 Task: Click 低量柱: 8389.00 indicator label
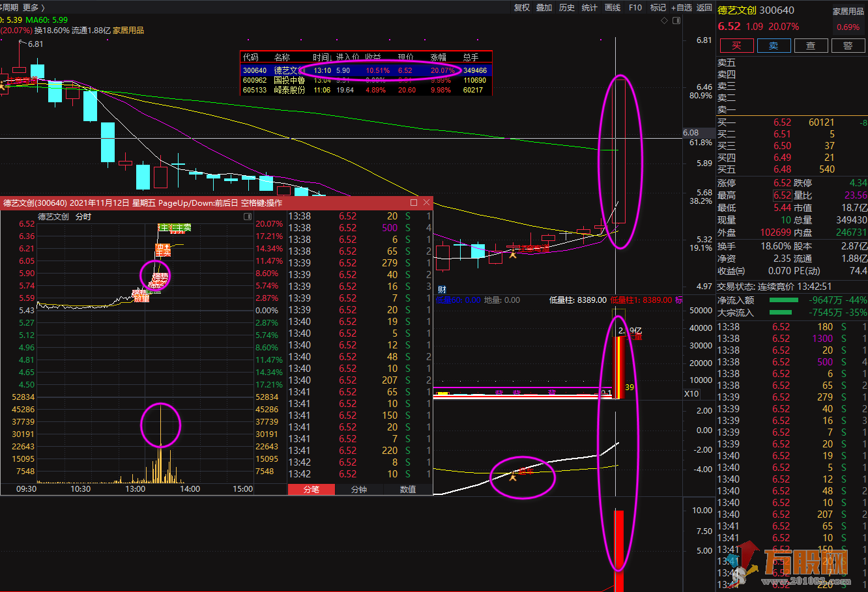[x=578, y=300]
